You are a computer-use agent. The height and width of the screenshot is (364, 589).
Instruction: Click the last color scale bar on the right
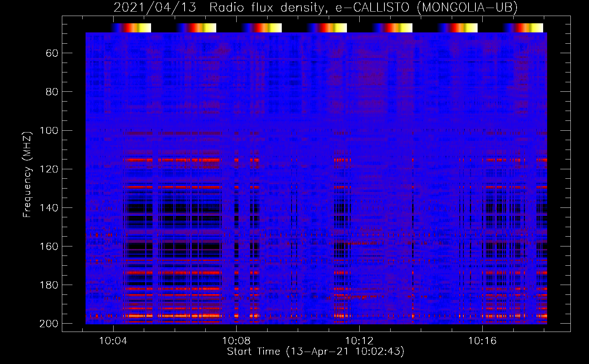click(523, 28)
